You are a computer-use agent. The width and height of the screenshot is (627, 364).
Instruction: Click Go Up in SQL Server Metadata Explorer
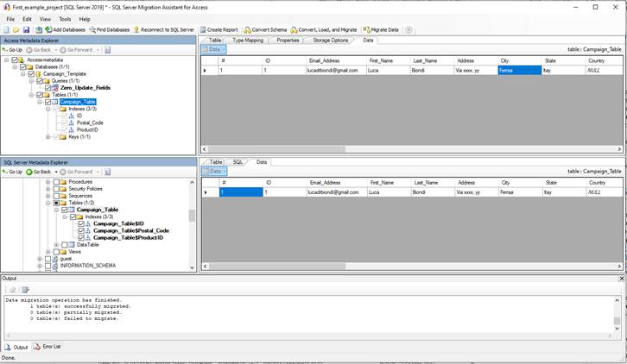[12, 172]
